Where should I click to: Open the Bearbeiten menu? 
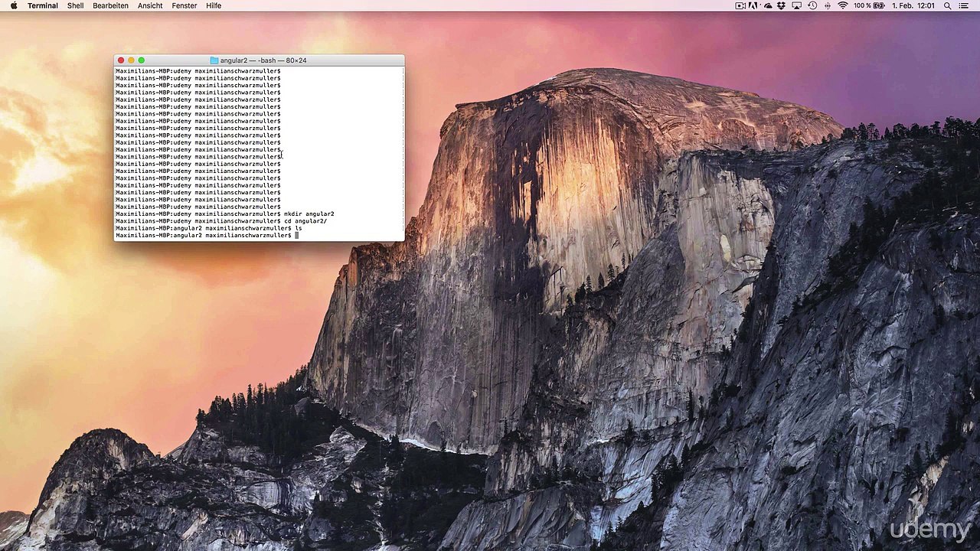111,5
